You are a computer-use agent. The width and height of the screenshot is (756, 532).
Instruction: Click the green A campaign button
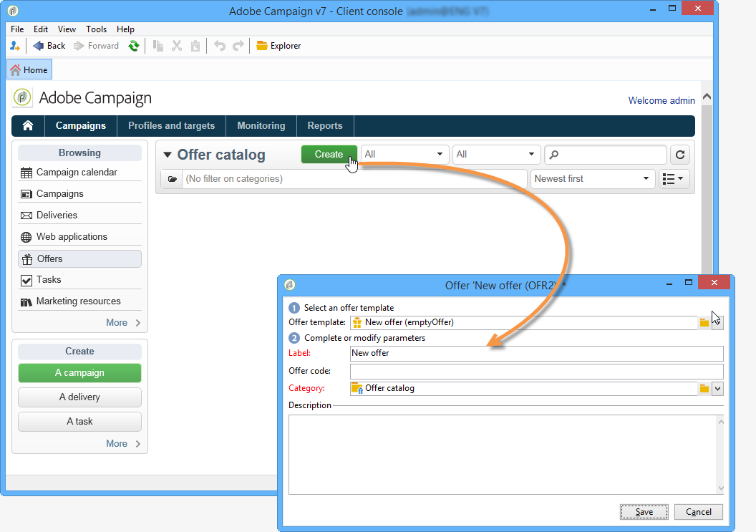tap(79, 373)
